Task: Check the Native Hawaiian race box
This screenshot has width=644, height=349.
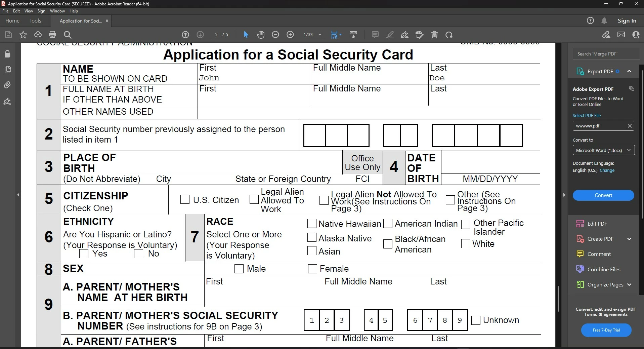Action: pos(312,224)
